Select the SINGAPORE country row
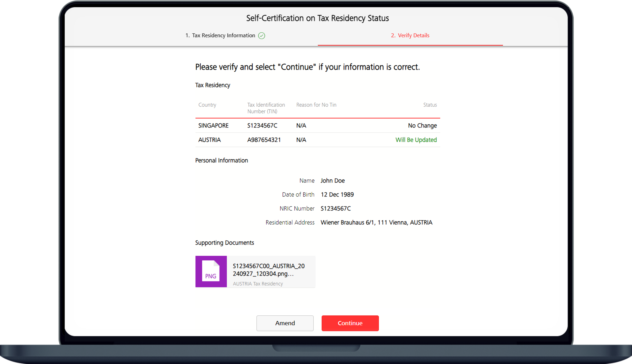Image resolution: width=632 pixels, height=364 pixels. (213, 125)
